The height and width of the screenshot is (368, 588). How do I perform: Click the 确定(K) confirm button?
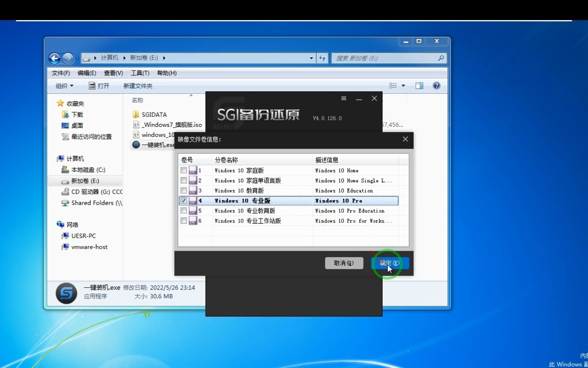390,263
